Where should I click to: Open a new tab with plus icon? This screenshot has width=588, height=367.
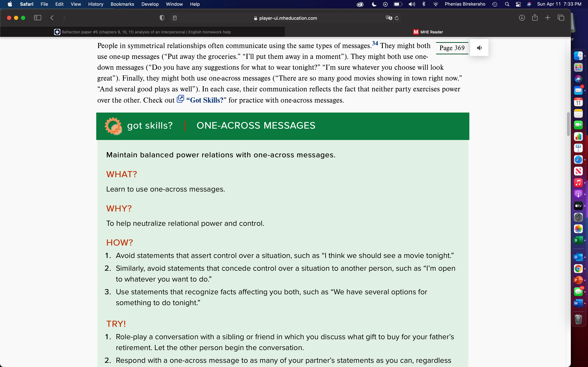(x=548, y=18)
